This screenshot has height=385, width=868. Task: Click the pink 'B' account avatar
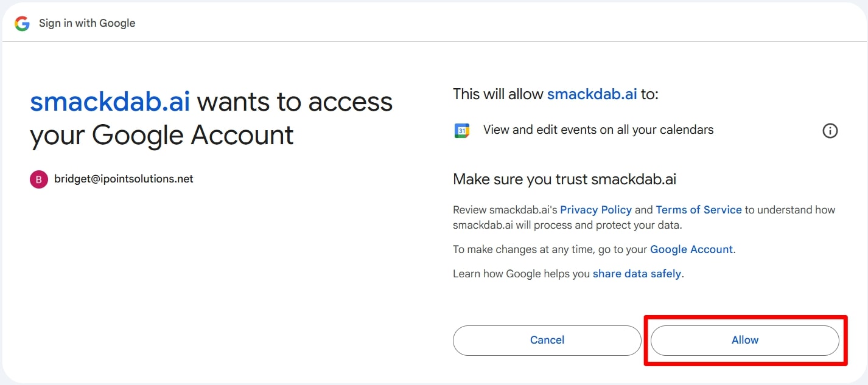(38, 179)
